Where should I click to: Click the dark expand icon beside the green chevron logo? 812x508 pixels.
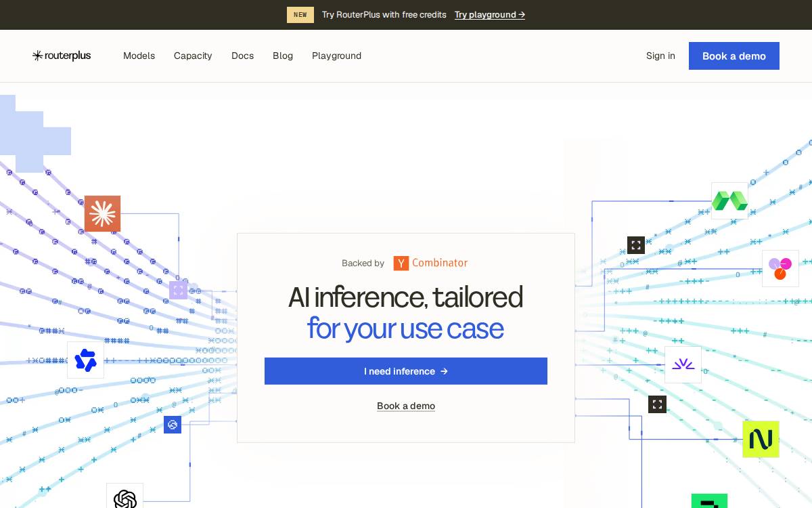click(636, 245)
